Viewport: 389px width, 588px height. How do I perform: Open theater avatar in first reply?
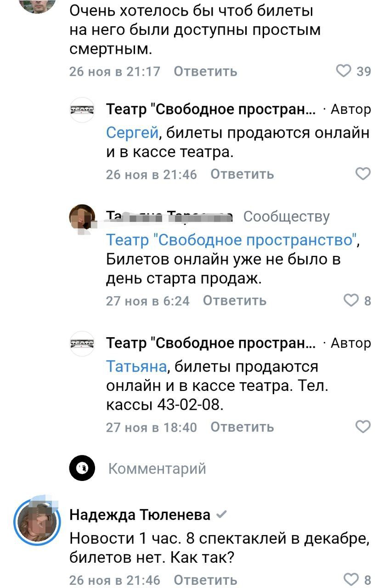82,110
